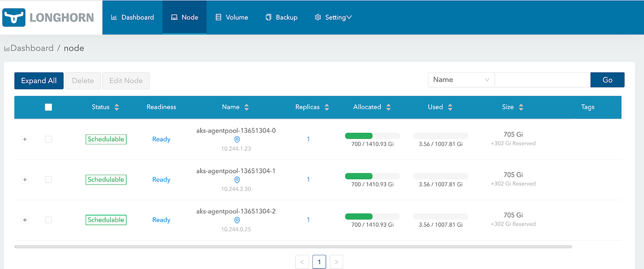Click replica count 1 for aks-agentpool-13651304-1
644x269 pixels.
coord(308,179)
